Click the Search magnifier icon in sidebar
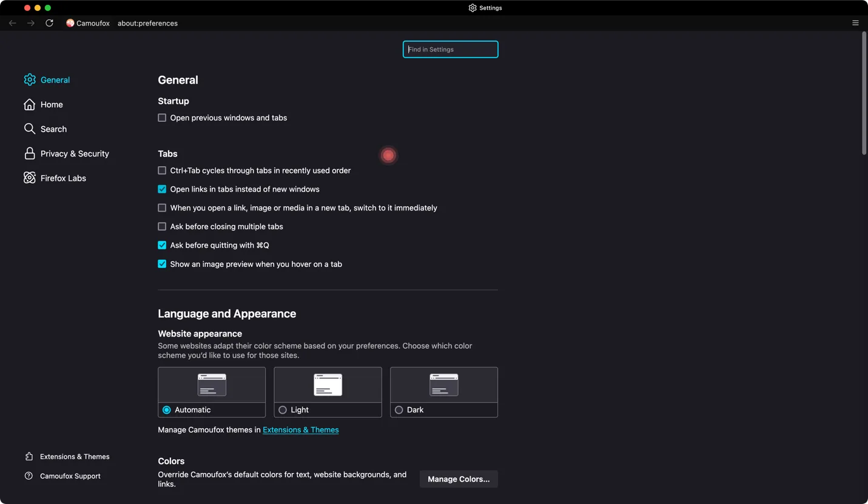This screenshot has height=504, width=868. click(x=30, y=129)
